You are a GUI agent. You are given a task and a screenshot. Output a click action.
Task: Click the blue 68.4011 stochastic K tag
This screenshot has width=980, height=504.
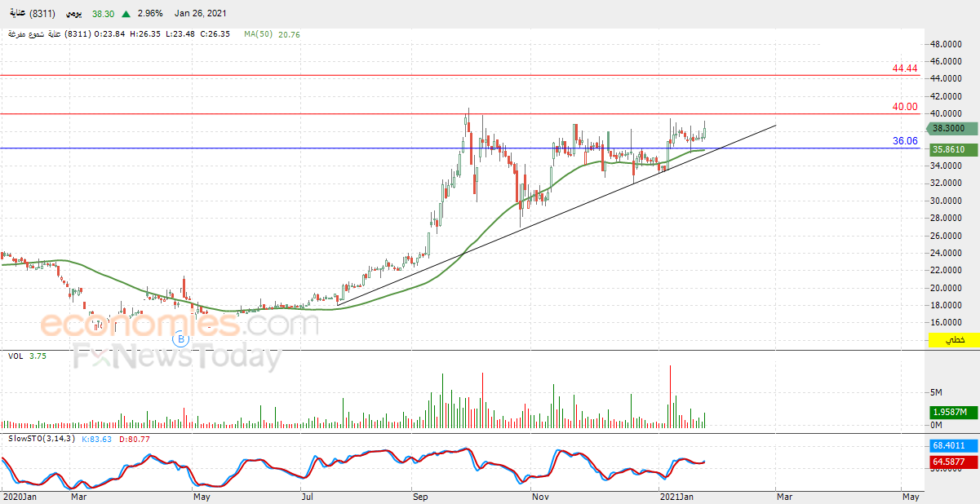tap(952, 446)
